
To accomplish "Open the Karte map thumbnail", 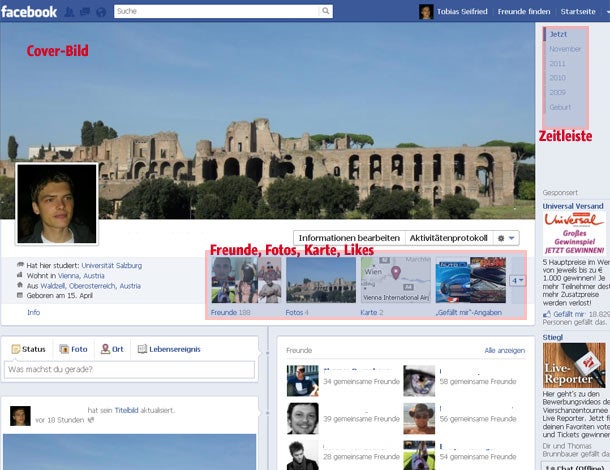I will point(396,280).
